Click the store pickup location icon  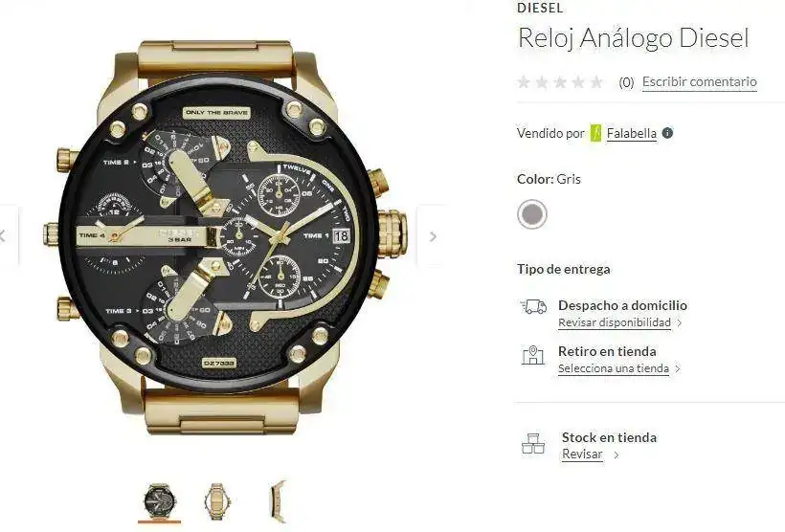(x=533, y=355)
